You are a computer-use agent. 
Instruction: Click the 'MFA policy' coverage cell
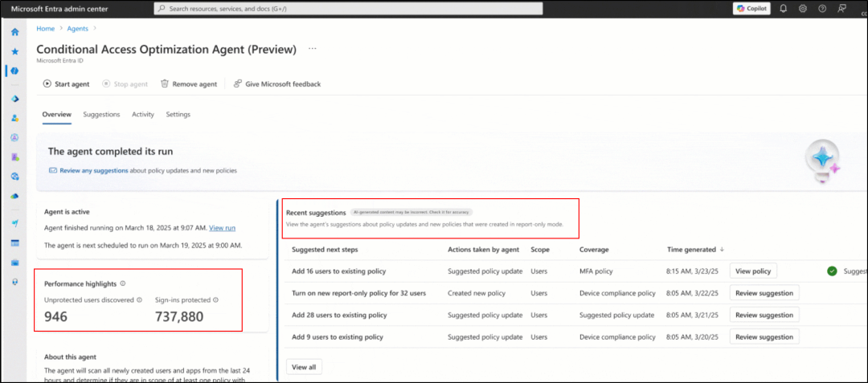(596, 271)
